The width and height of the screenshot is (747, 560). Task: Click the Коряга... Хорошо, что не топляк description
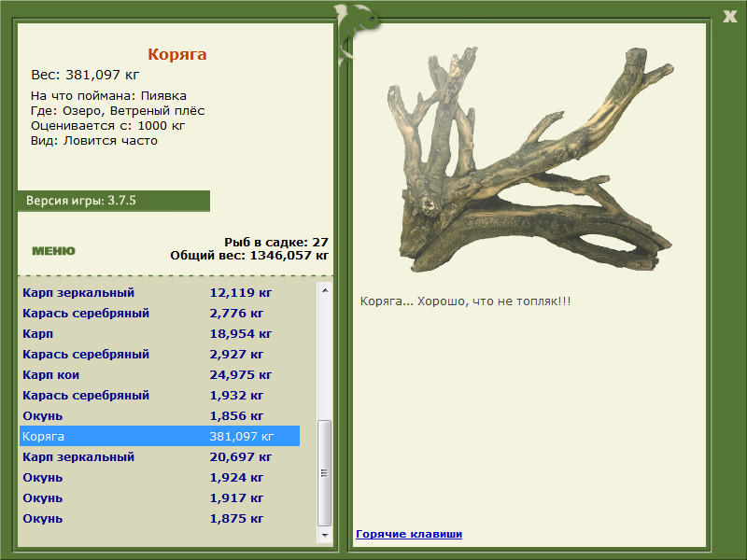coord(465,301)
